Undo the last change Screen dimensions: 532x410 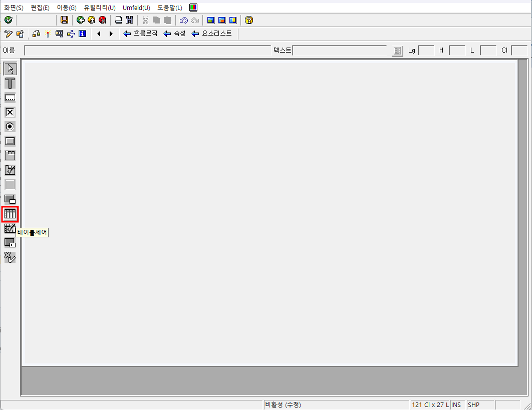point(183,20)
